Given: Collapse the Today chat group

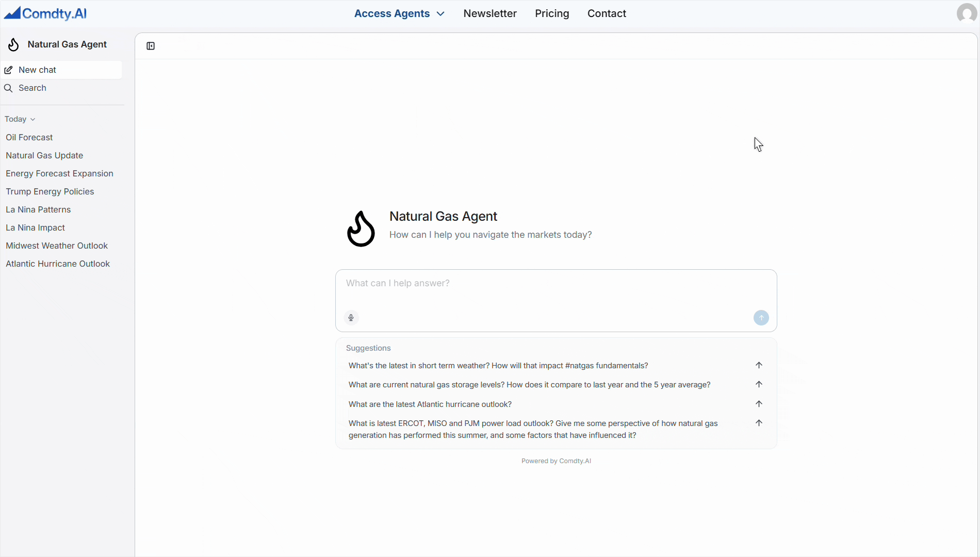Looking at the screenshot, I should (x=20, y=119).
